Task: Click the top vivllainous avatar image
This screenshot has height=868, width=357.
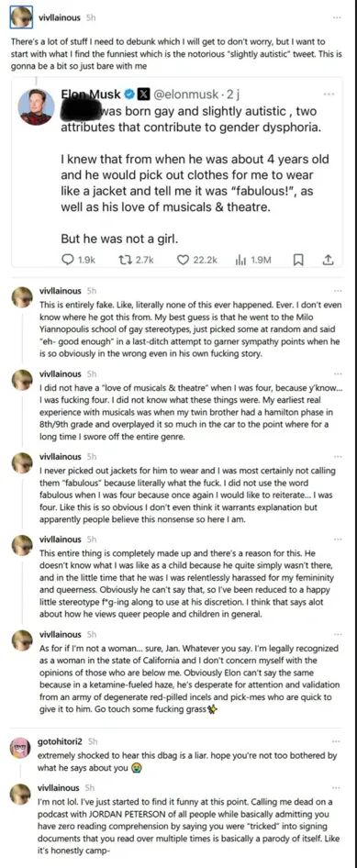Action: (22, 17)
